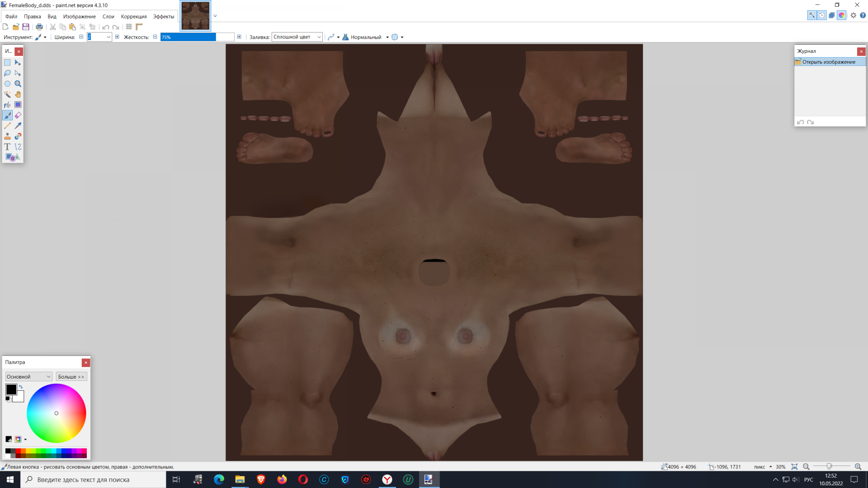Select the Lasso Select tool
The image size is (868, 488).
tap(7, 73)
